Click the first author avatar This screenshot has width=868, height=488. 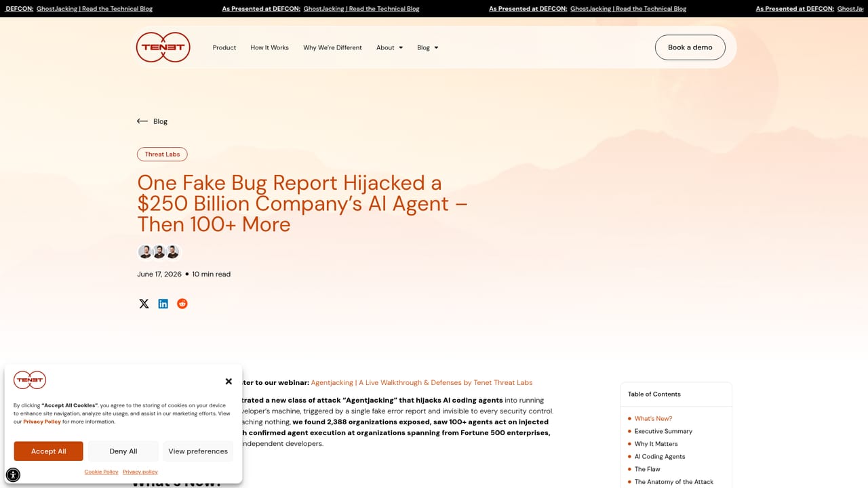tap(145, 252)
